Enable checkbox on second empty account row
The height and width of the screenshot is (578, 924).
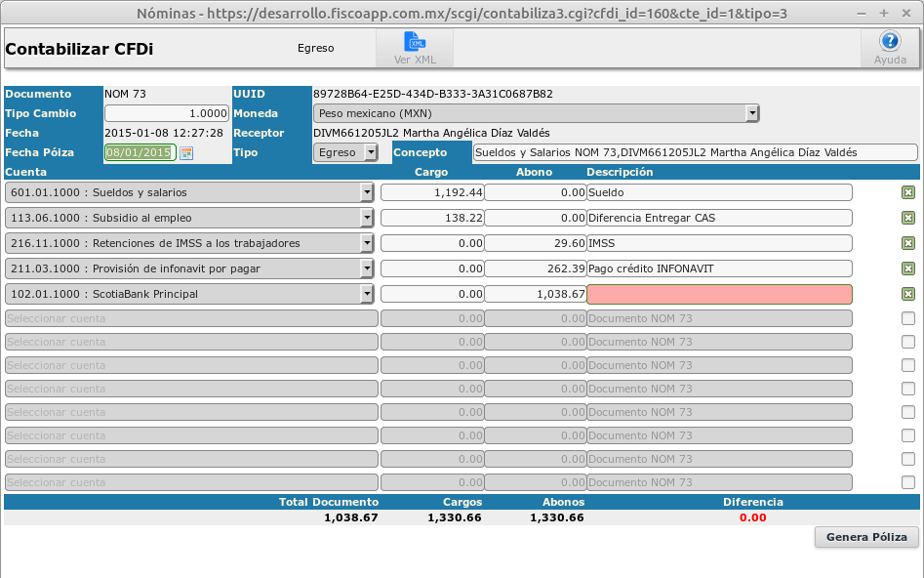908,342
